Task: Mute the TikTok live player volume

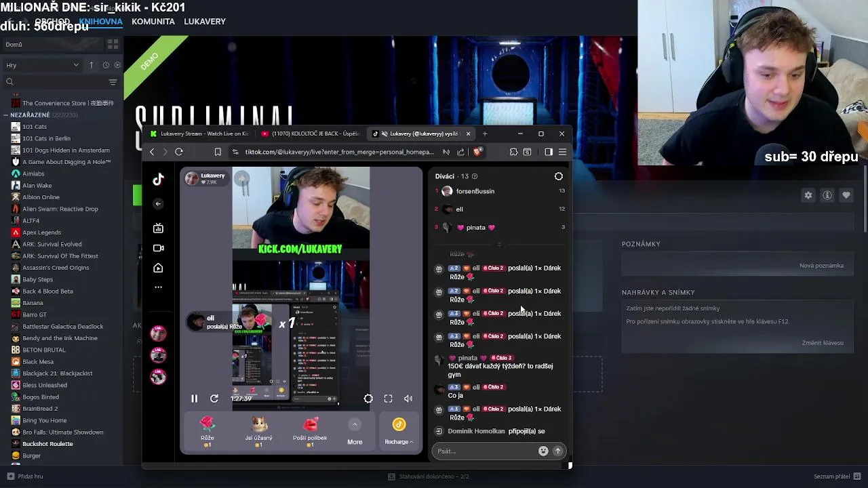Action: [x=408, y=399]
